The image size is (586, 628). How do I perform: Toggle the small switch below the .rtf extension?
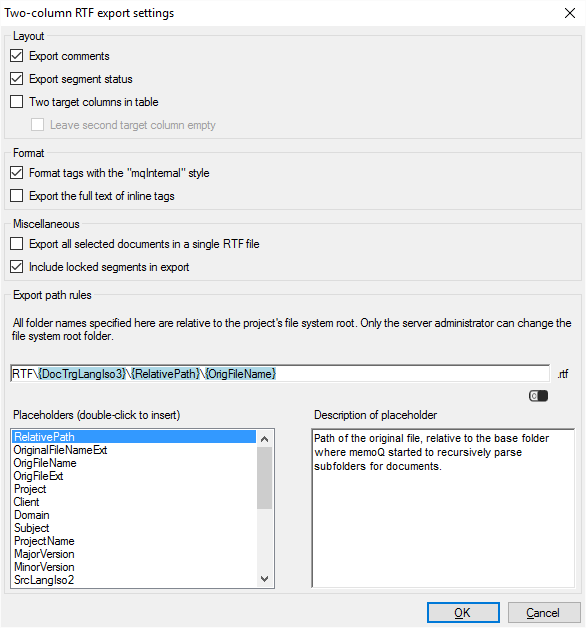(x=538, y=396)
